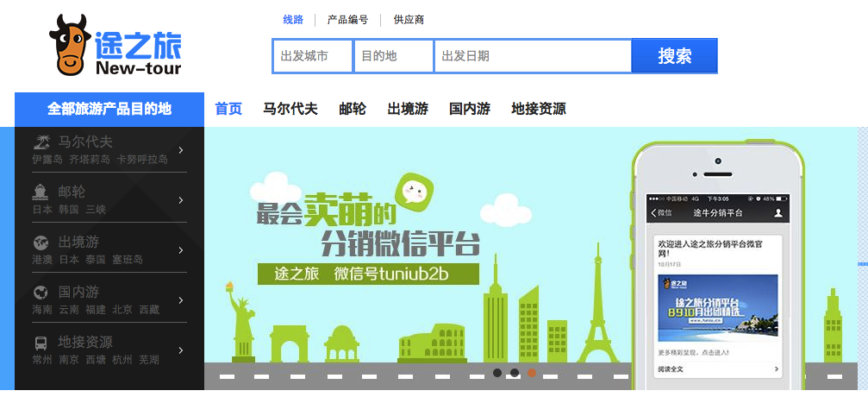
Task: Select the first carousel dot indicator
Action: pyautogui.click(x=497, y=373)
